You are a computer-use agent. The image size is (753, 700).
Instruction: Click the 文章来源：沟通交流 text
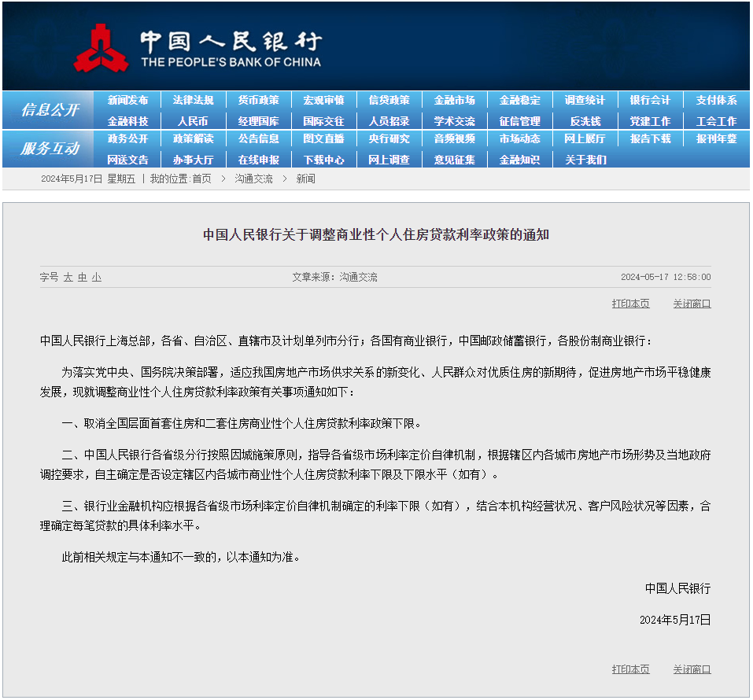click(334, 277)
